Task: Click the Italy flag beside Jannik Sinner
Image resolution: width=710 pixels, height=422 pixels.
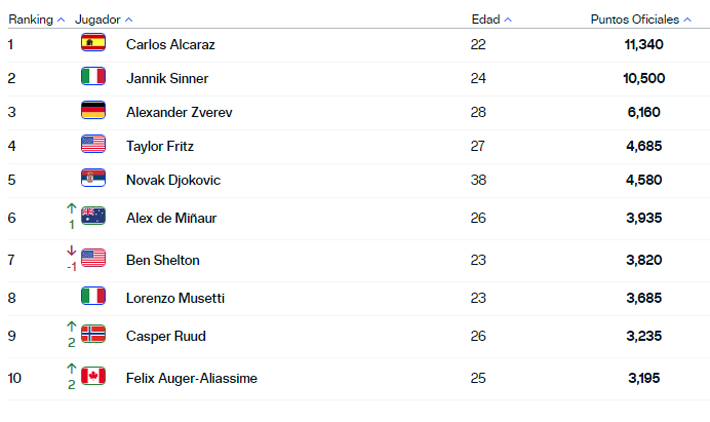Action: point(93,77)
